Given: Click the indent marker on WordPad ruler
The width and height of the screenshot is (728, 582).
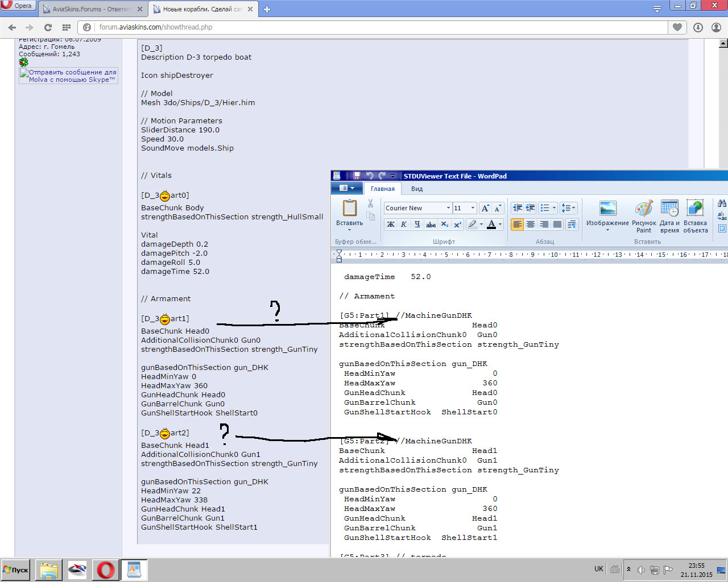Looking at the screenshot, I should [339, 256].
